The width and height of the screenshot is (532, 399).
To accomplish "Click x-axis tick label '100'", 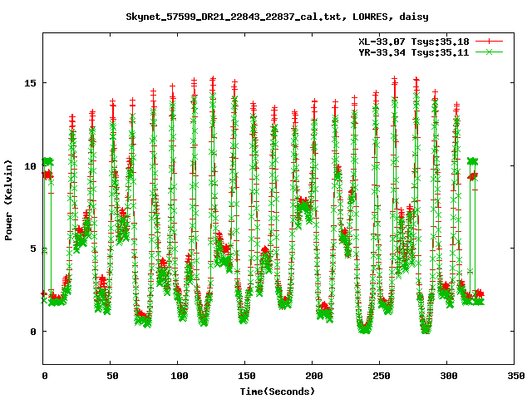I will [x=180, y=376].
